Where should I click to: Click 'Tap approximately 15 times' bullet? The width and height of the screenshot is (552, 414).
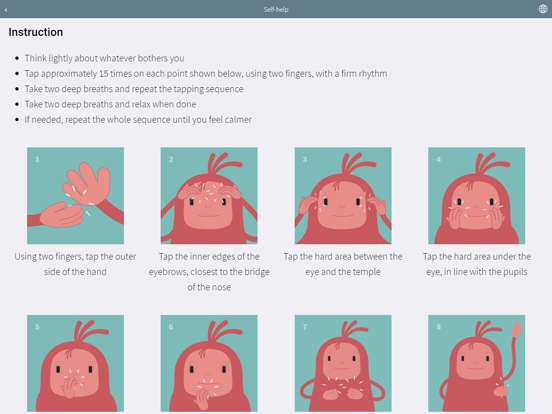206,74
